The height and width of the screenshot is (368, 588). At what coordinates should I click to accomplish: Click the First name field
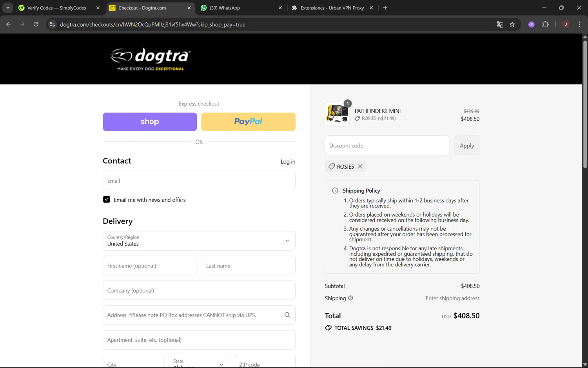[x=150, y=266]
